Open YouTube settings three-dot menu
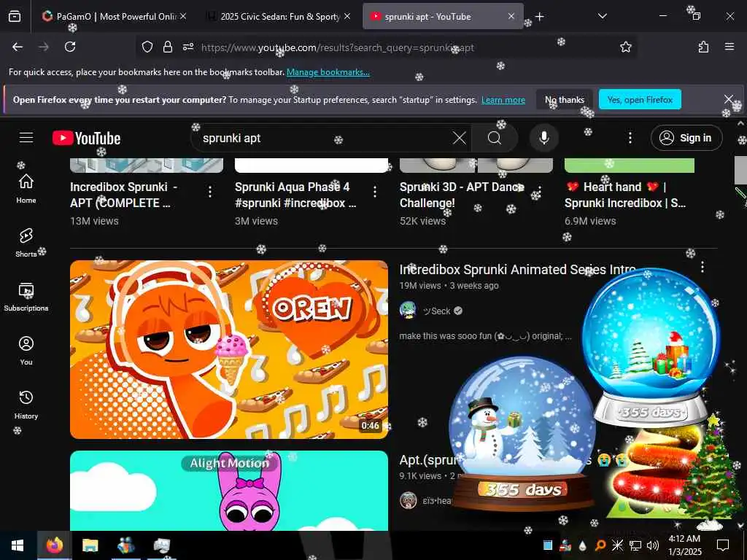 630,138
